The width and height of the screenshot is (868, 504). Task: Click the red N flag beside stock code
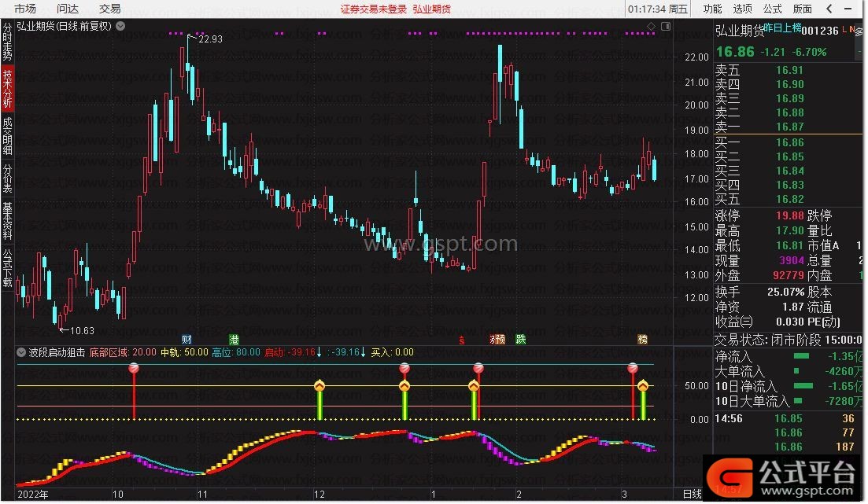[851, 29]
